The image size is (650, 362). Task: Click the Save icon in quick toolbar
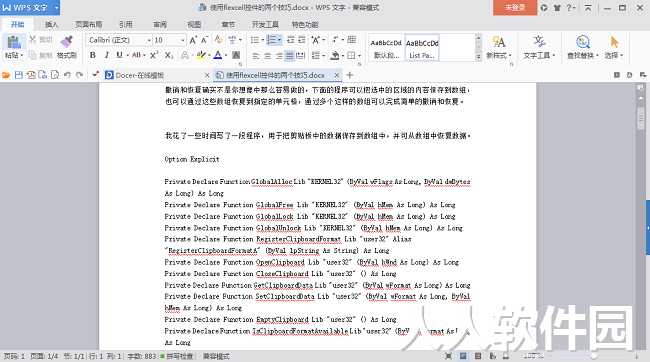click(x=19, y=75)
